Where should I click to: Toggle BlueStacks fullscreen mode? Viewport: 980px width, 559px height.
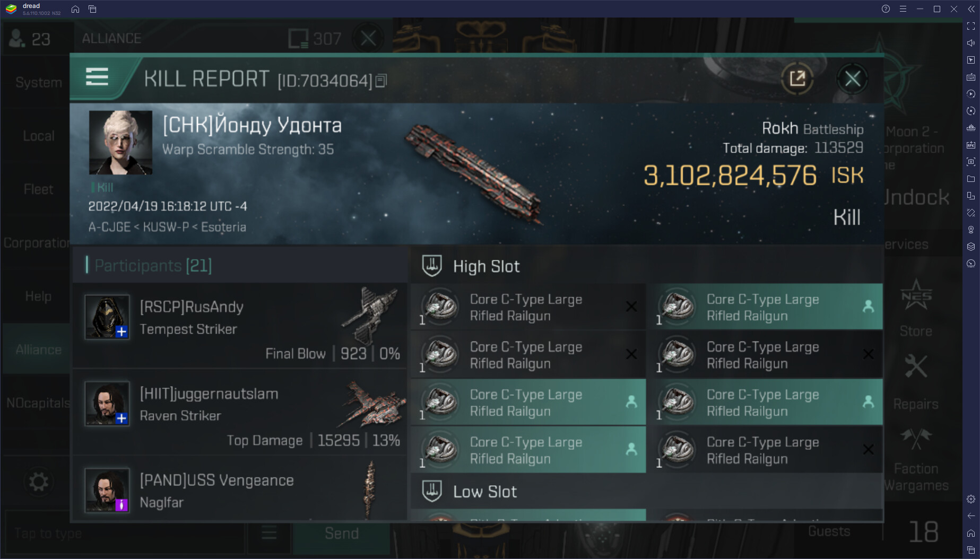pos(971,26)
